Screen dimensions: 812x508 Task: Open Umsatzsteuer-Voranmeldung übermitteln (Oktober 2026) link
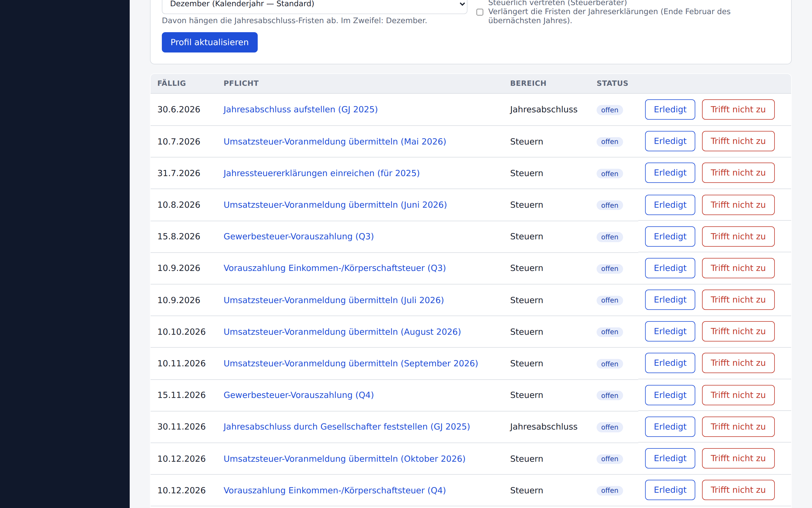click(344, 459)
